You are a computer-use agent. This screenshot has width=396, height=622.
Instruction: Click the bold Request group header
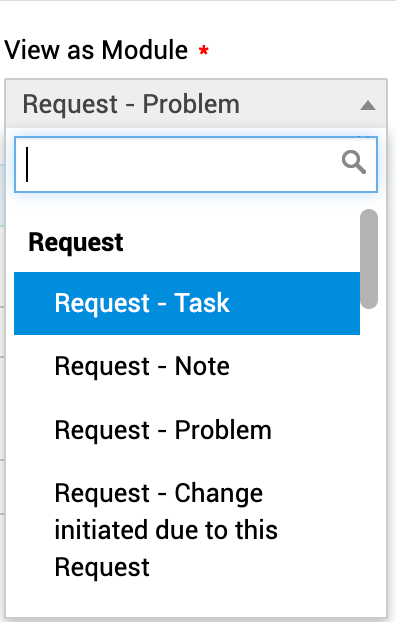(76, 242)
